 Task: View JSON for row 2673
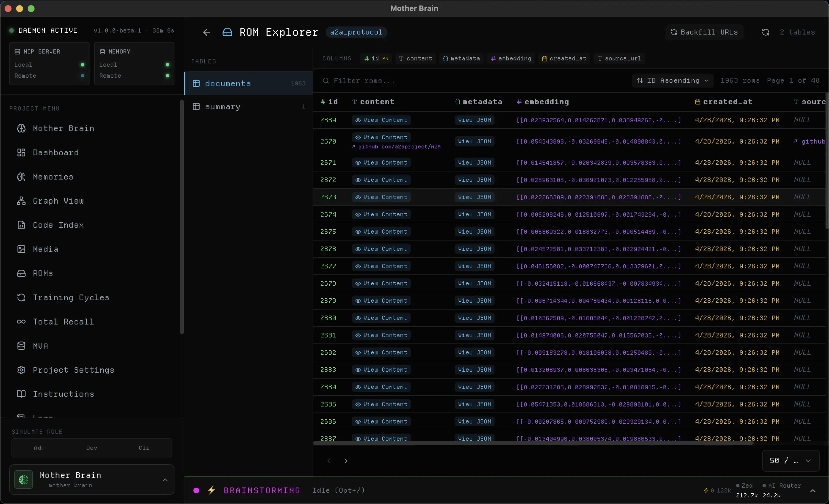474,197
